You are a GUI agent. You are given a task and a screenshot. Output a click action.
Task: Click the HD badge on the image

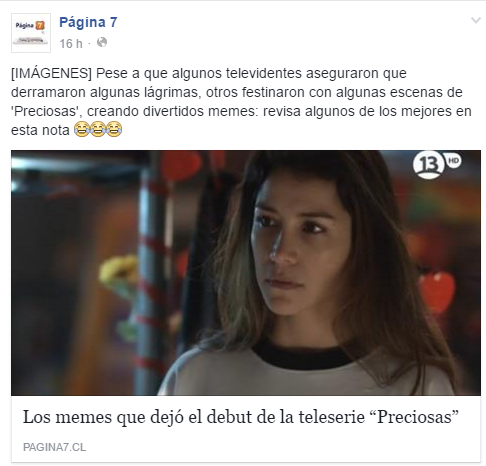[453, 161]
